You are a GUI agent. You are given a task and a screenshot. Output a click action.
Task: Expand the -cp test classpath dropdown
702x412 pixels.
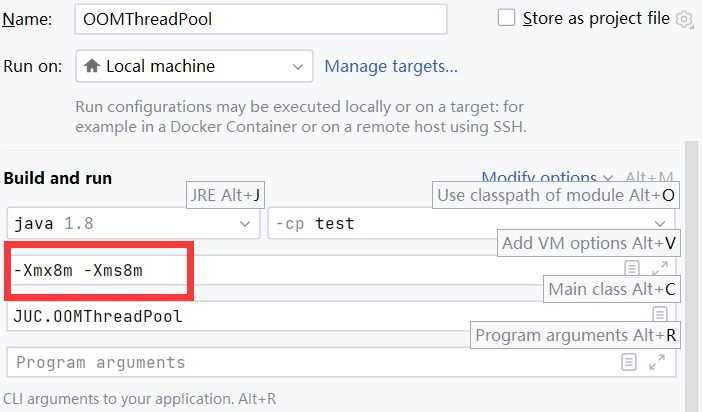(x=471, y=223)
